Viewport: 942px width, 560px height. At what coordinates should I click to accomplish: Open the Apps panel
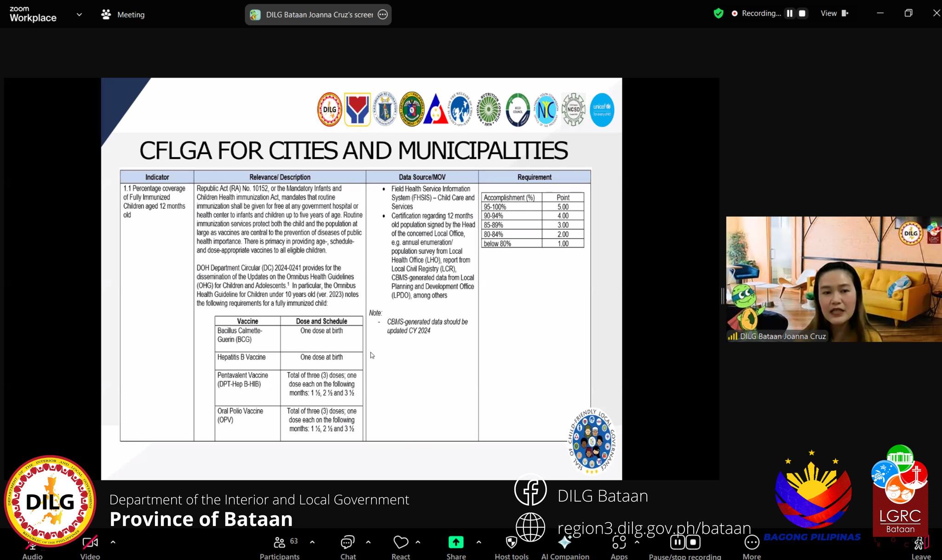619,547
